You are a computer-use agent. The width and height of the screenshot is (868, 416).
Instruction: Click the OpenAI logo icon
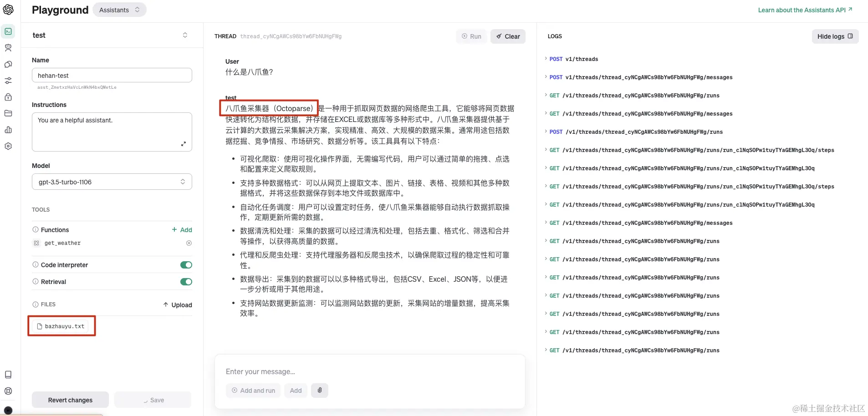pos(8,10)
